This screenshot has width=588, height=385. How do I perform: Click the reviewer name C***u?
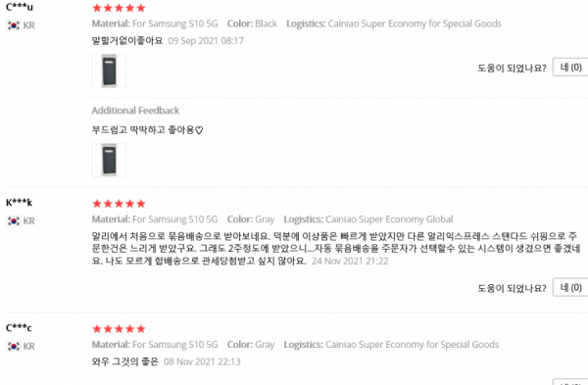point(20,7)
